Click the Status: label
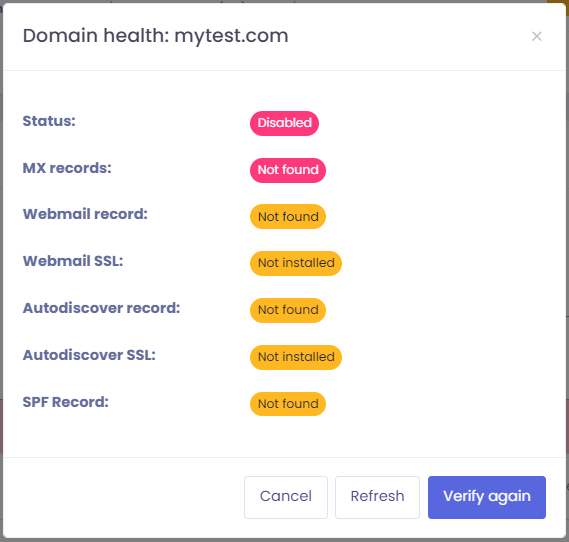Screen dimensions: 569x542 click(49, 121)
